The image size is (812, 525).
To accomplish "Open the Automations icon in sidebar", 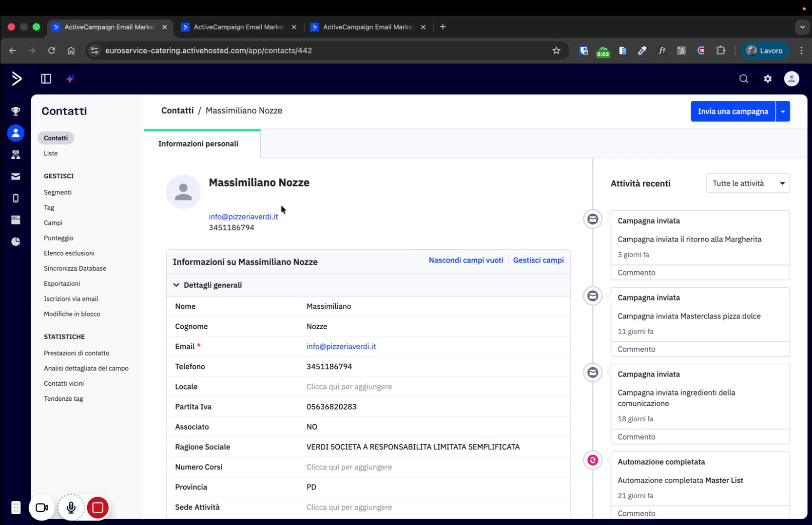I will coord(16,155).
